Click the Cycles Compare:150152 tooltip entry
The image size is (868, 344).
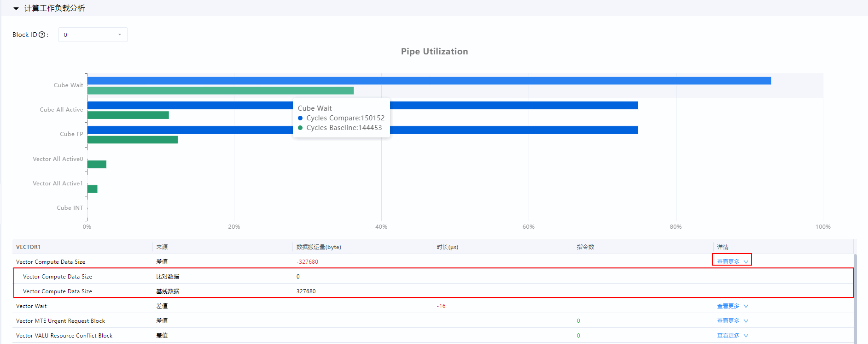click(x=341, y=118)
